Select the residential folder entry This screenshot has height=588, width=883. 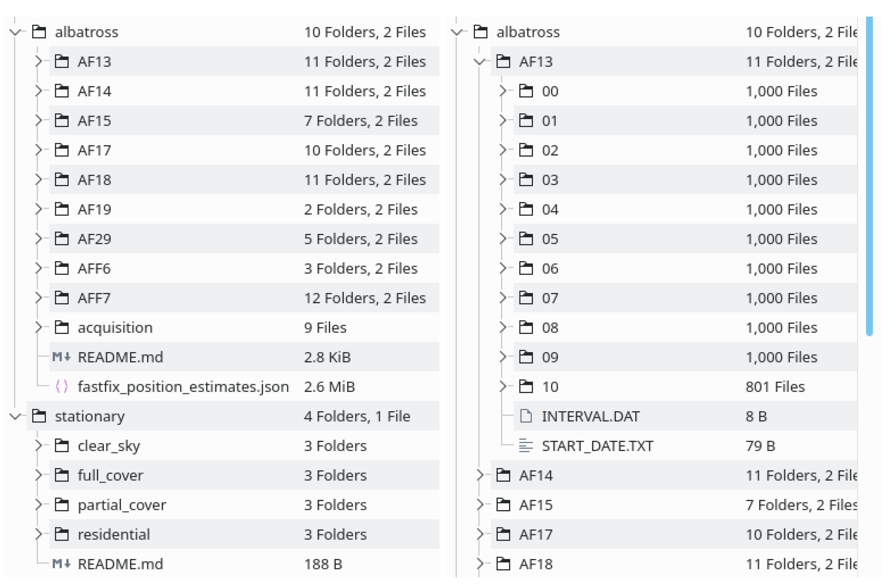(x=114, y=534)
